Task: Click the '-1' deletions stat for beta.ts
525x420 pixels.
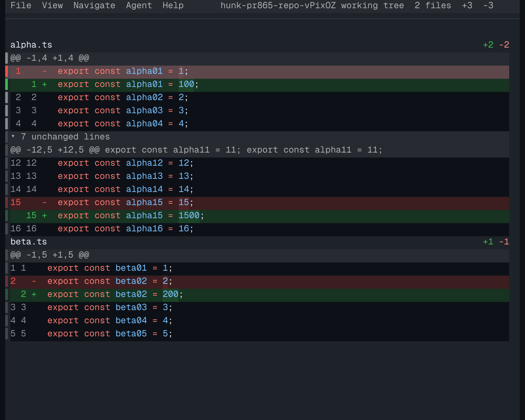Action: [x=504, y=242]
